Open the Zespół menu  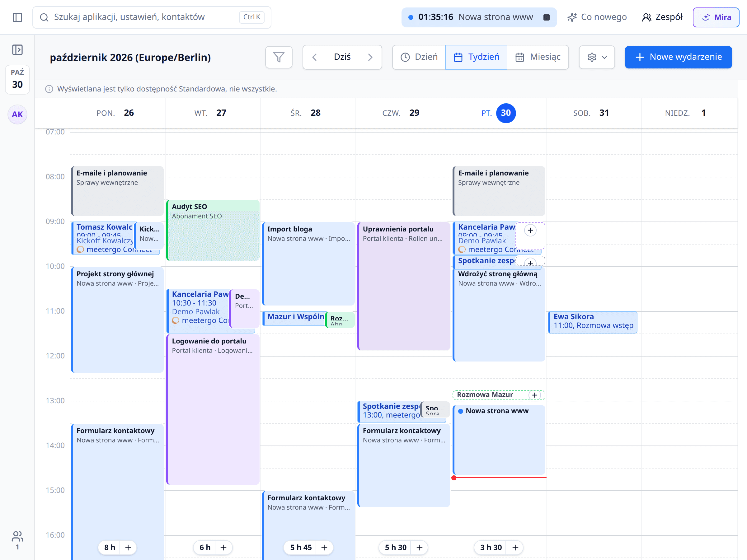click(x=662, y=17)
